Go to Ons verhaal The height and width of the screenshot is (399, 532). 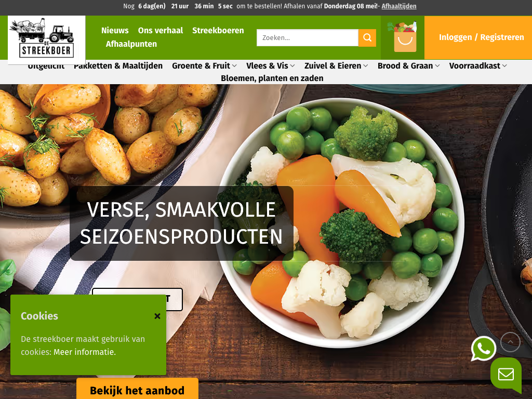point(161,31)
